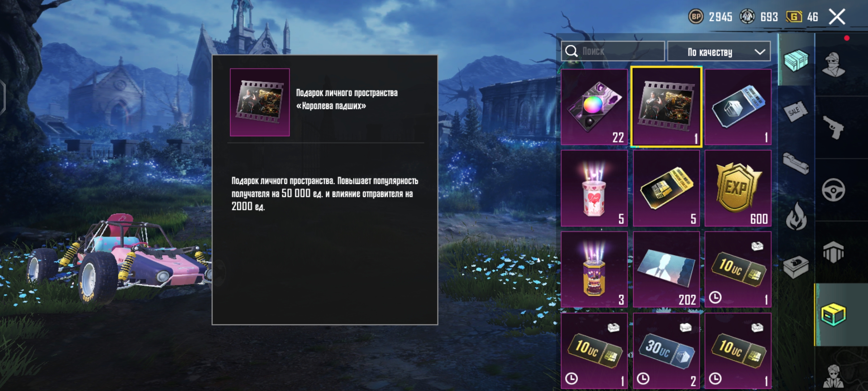Click the 'Поиск' search field

613,51
